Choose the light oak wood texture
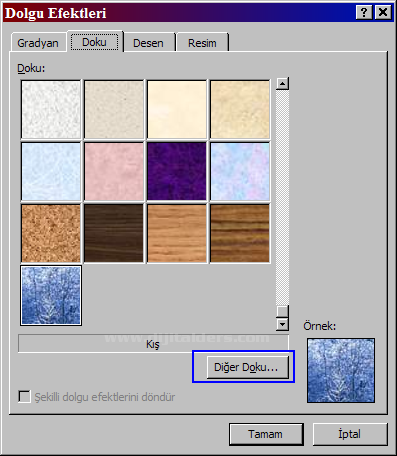 click(177, 233)
